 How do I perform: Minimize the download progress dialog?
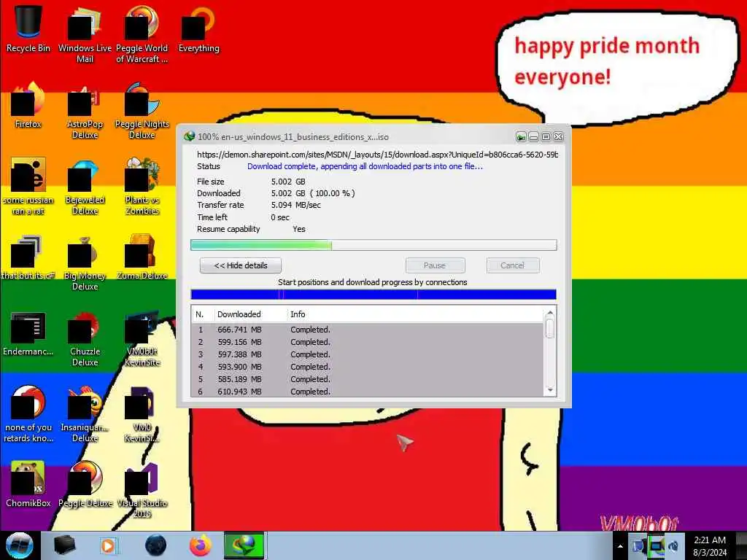533,137
